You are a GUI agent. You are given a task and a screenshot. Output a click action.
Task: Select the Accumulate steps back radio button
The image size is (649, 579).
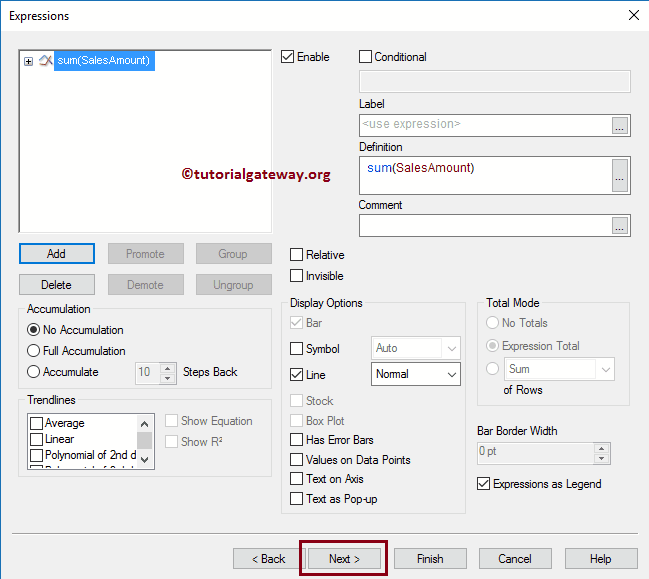[x=34, y=372]
